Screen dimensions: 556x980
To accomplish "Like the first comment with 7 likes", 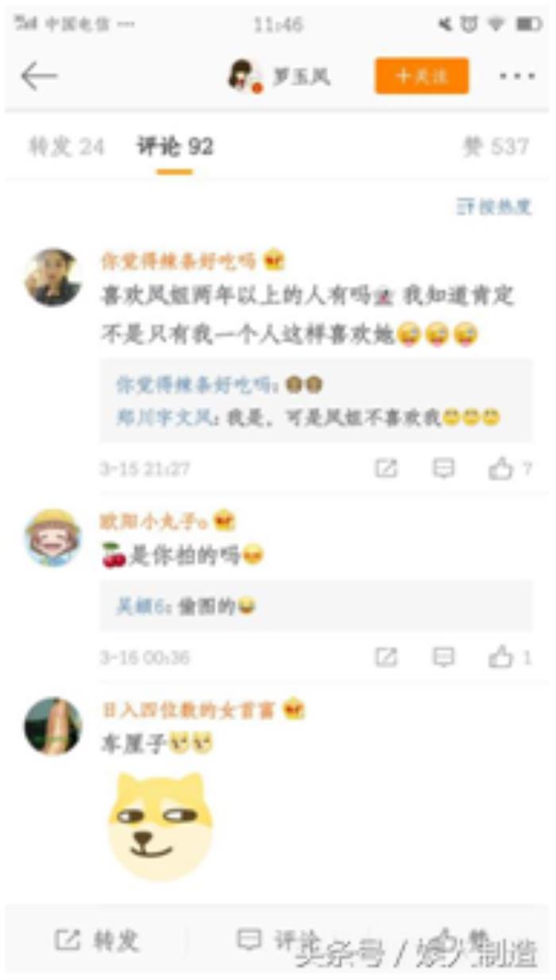I will [510, 470].
